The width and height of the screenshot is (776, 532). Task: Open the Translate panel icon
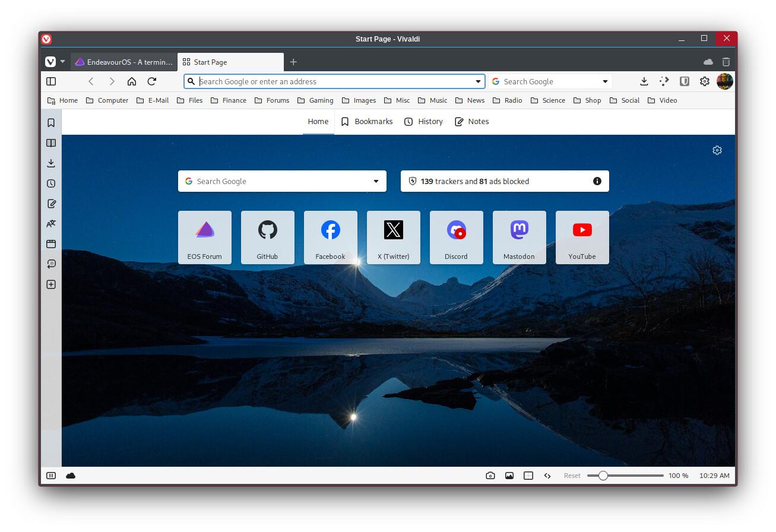coord(51,224)
